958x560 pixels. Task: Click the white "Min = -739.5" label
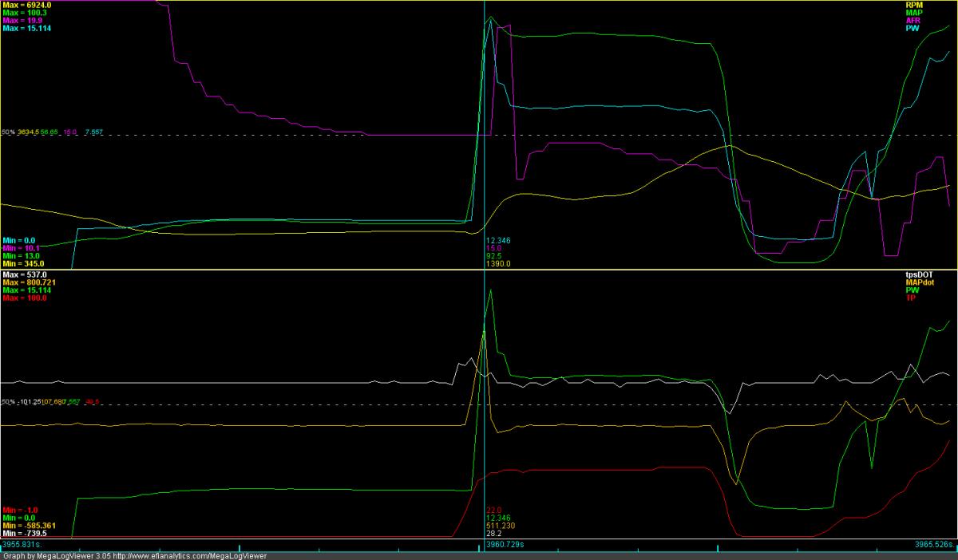24,533
